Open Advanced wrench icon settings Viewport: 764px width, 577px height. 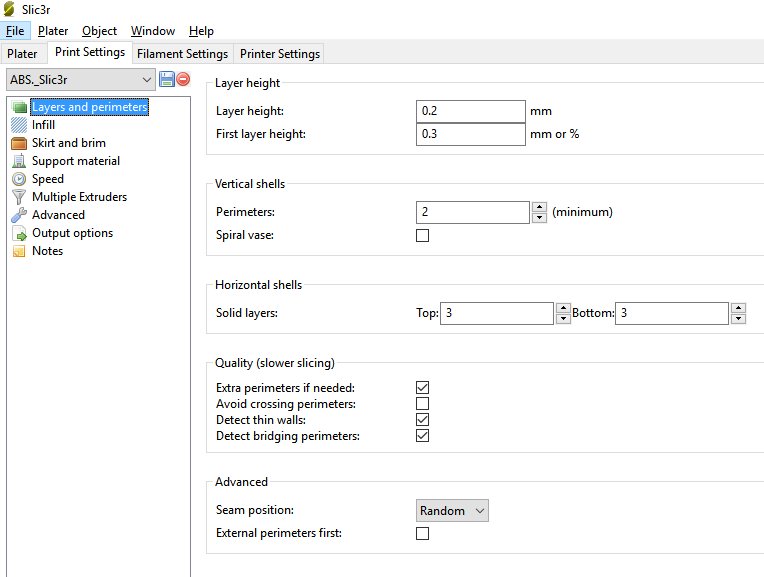[19, 215]
